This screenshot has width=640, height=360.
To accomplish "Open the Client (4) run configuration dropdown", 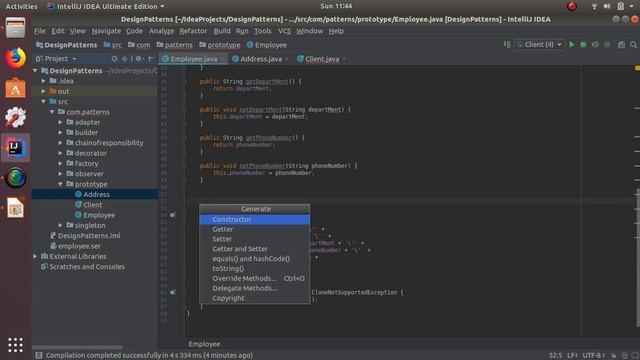I will coord(540,44).
